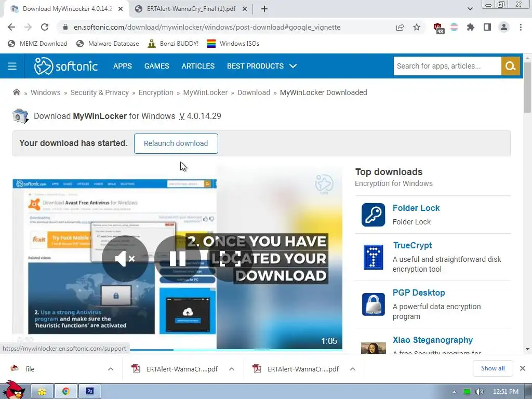Click the forward navigation arrow
Viewport: 532px width, 399px height.
[x=28, y=27]
